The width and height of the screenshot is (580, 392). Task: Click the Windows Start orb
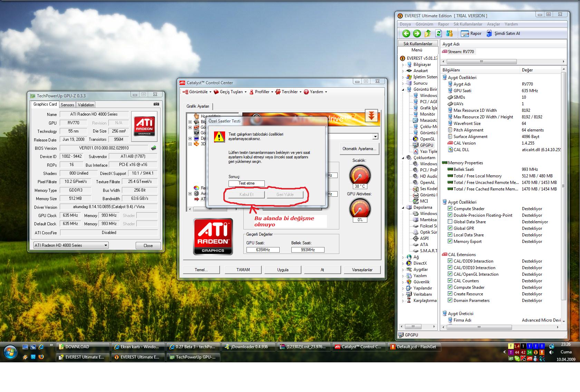click(10, 352)
